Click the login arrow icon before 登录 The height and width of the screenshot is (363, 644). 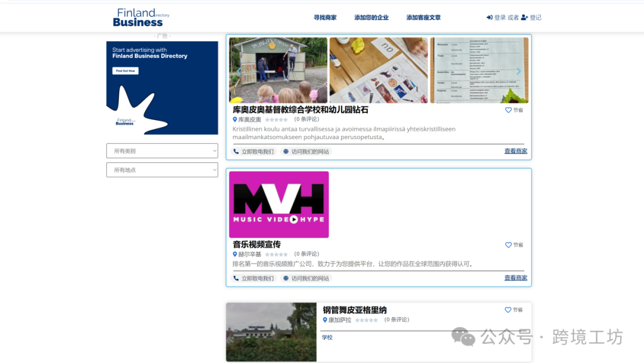pyautogui.click(x=490, y=17)
